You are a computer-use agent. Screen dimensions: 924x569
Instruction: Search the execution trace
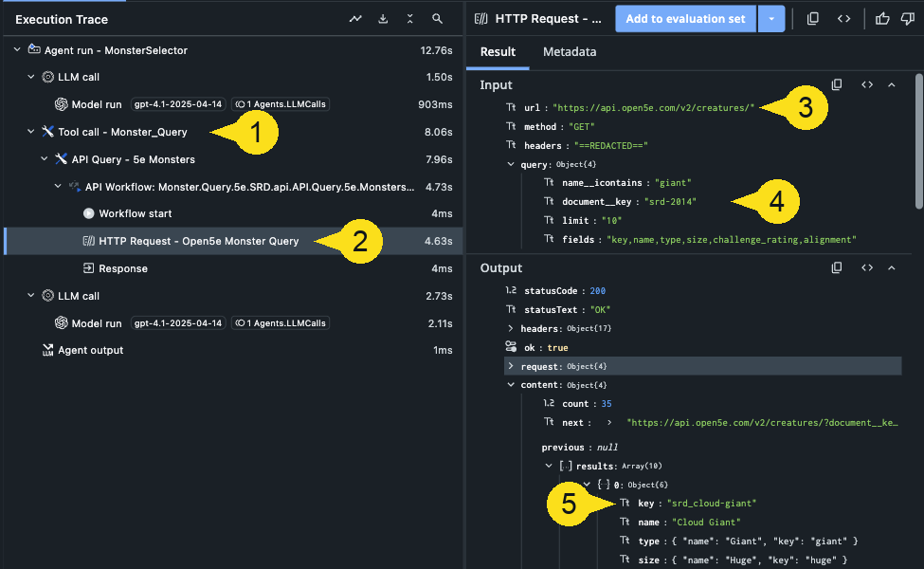(x=437, y=19)
